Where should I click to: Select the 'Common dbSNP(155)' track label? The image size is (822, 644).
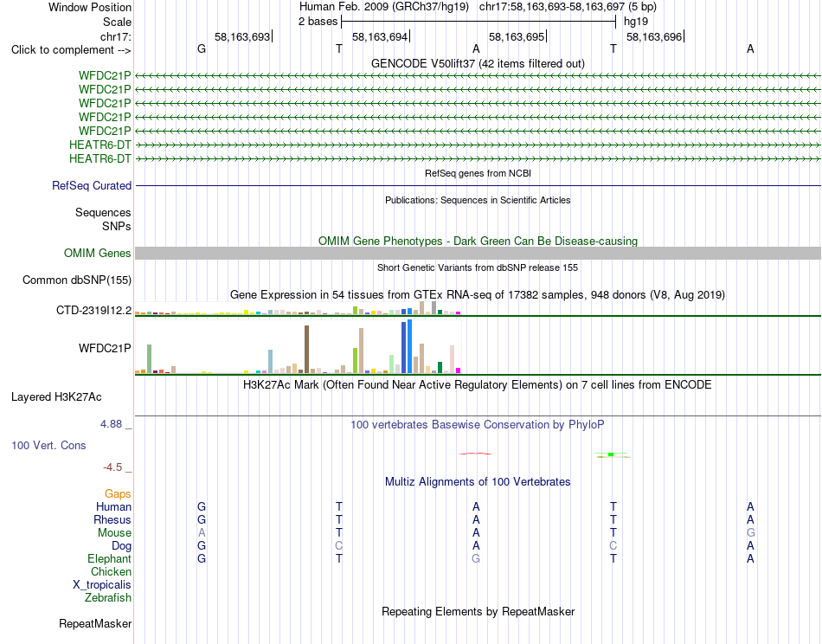pyautogui.click(x=76, y=280)
